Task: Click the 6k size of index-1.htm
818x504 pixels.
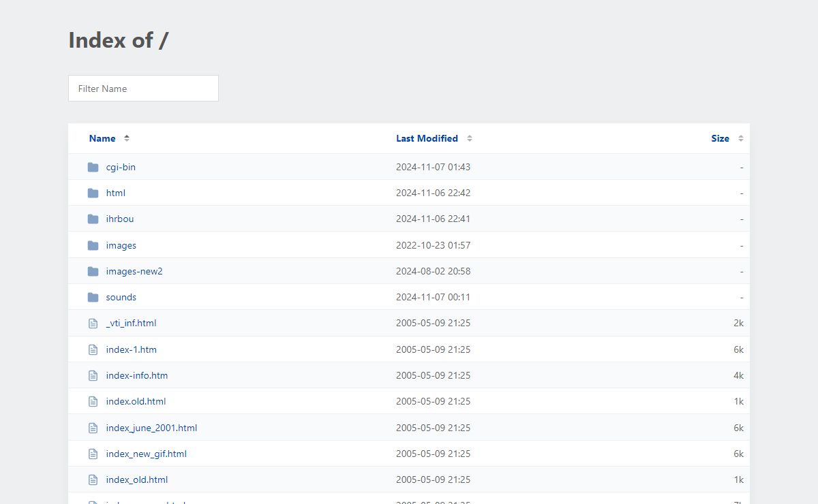Action: tap(738, 349)
